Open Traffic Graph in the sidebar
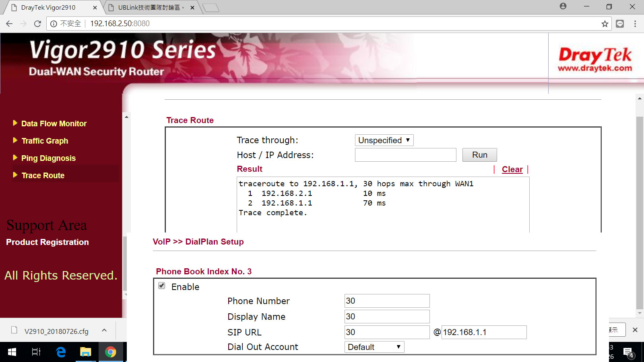The height and width of the screenshot is (362, 644). point(45,141)
